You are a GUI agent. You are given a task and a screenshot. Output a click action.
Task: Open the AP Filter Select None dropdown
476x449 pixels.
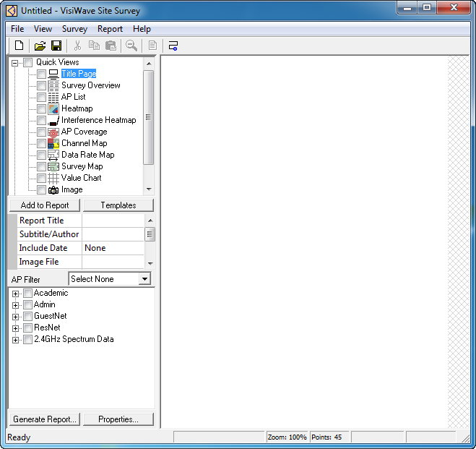[x=144, y=279]
